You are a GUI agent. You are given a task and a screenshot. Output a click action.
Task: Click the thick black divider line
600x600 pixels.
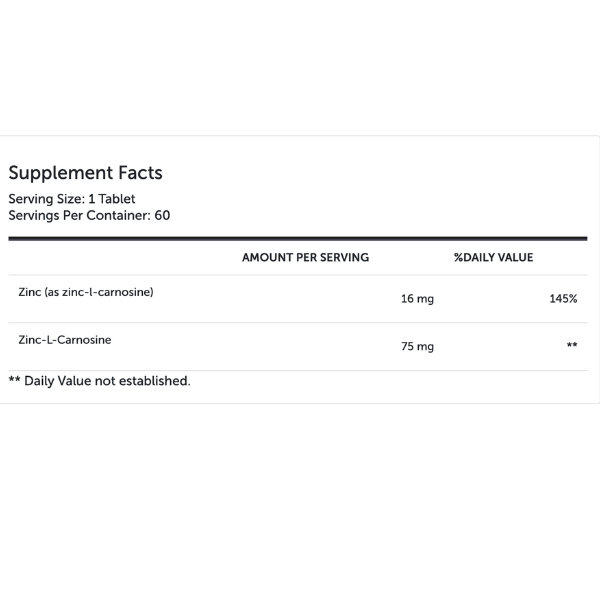pyautogui.click(x=298, y=239)
